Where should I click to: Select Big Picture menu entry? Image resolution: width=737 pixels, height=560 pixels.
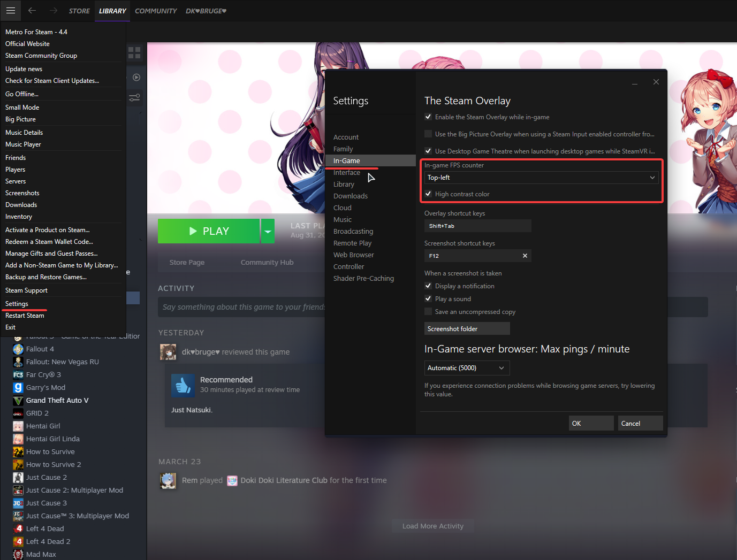point(20,119)
